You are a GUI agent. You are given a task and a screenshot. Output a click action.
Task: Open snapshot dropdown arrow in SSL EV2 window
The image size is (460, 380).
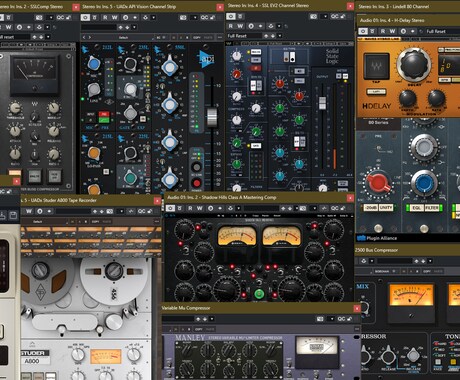pyautogui.click(x=325, y=16)
